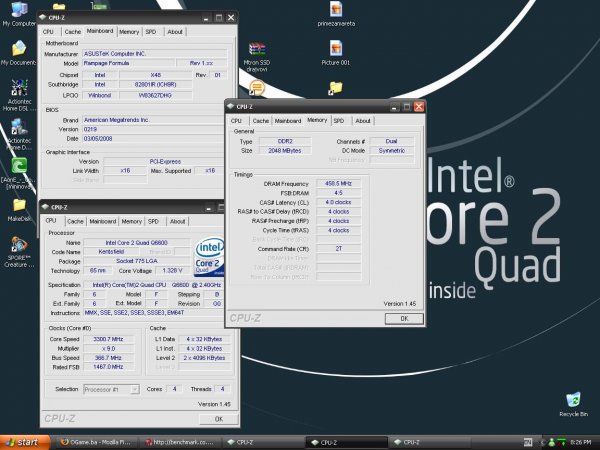The image size is (600, 450).
Task: Launch SPORE Creature Creator shortcut
Action: point(18,245)
